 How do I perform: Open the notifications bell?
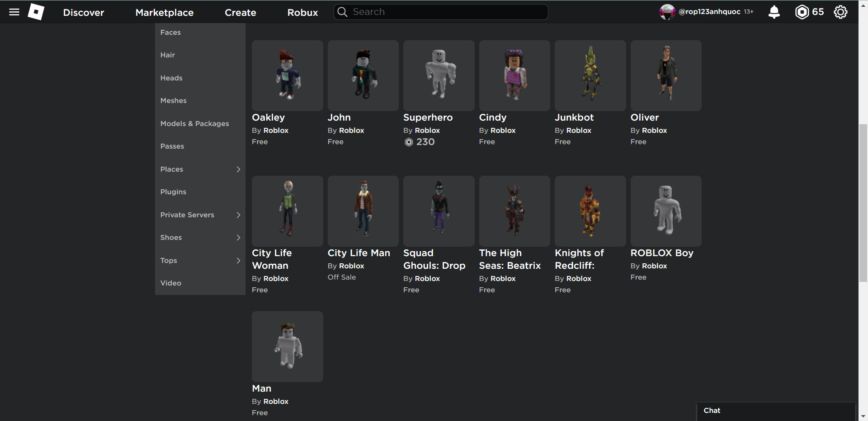pos(774,12)
